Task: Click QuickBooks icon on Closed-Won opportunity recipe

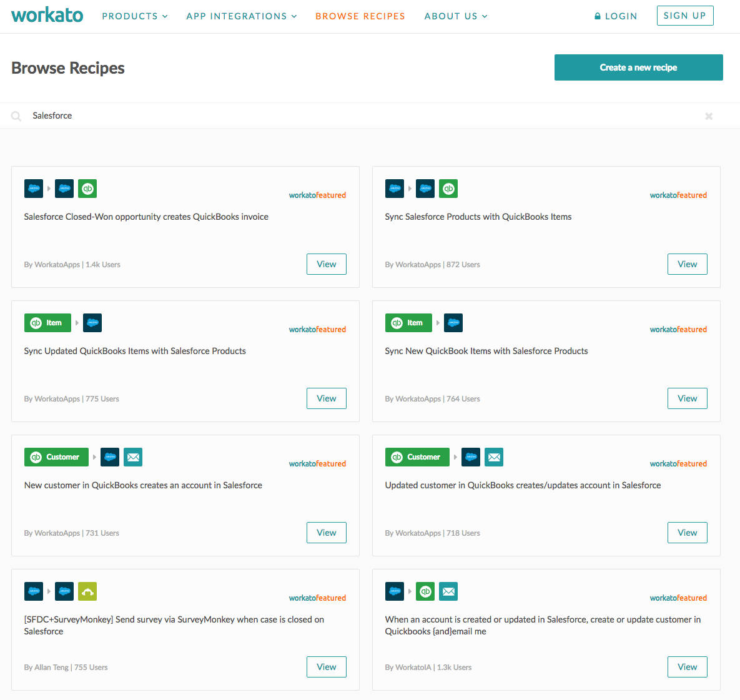Action: pyautogui.click(x=87, y=189)
